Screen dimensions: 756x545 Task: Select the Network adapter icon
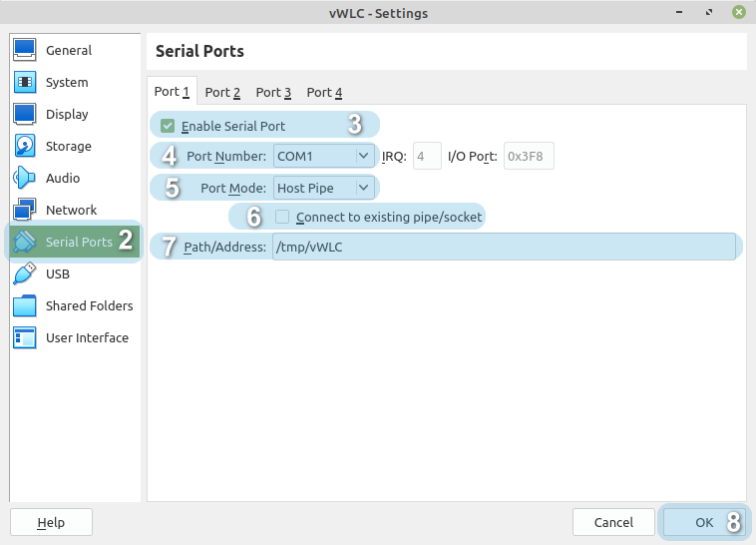25,210
